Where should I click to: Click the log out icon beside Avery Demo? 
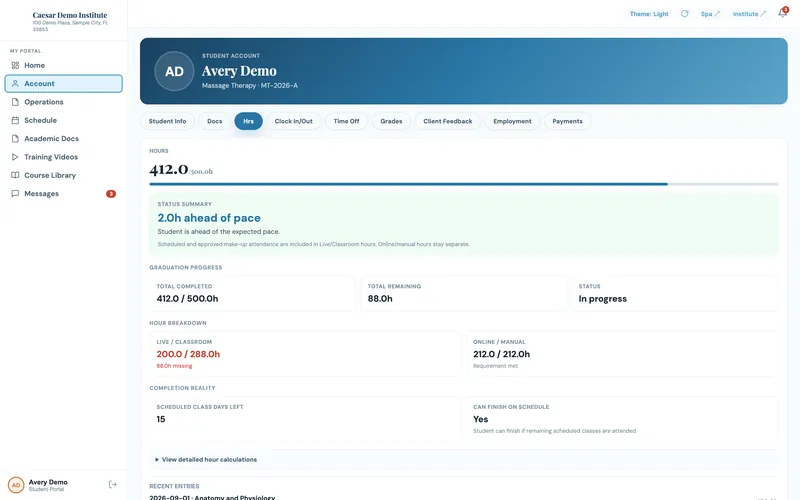coord(113,485)
